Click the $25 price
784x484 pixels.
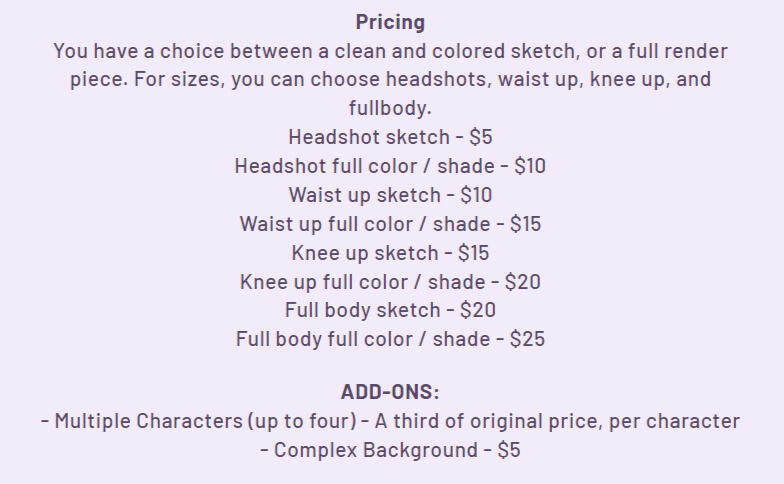527,339
